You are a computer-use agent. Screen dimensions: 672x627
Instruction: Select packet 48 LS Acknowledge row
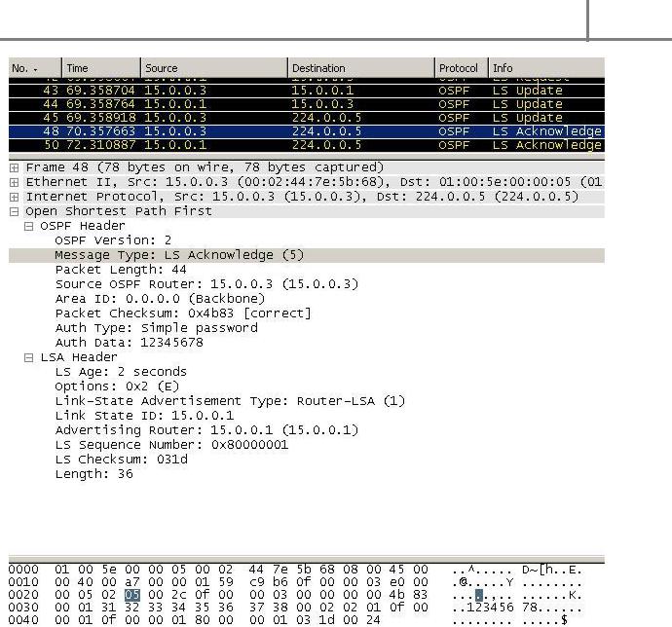pos(307,131)
